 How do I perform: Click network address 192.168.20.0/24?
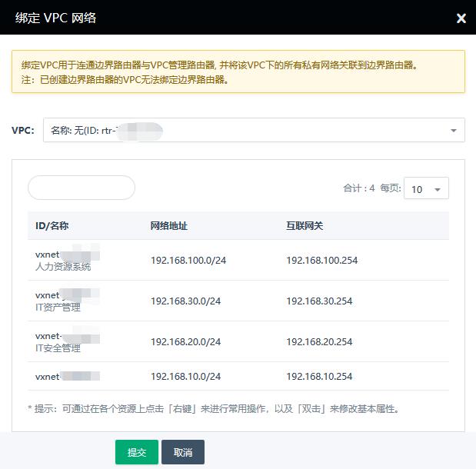(x=185, y=342)
